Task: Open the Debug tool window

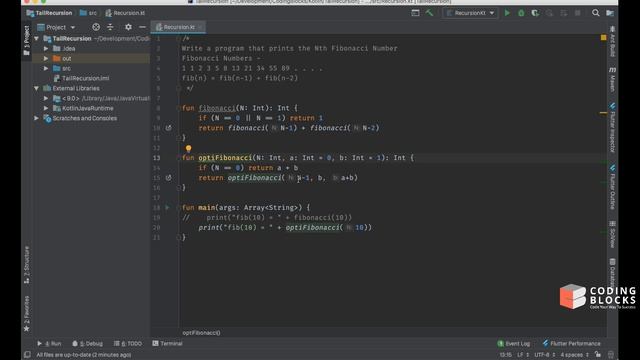Action: click(x=87, y=344)
